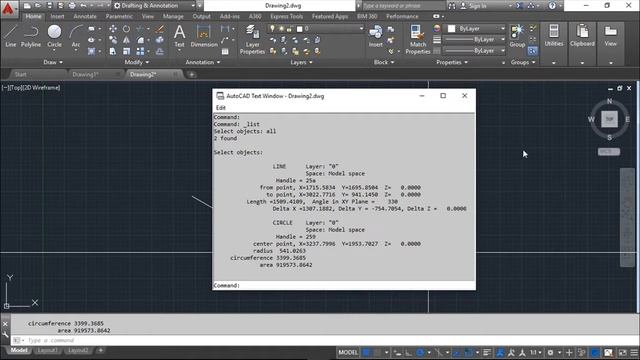Open the Drafting & Annotation workspace dropdown

click(x=154, y=6)
